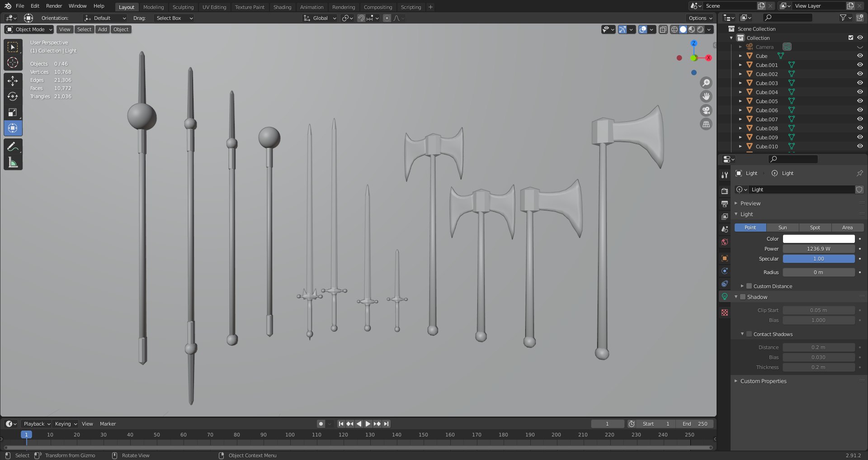Toggle auto keying record button
This screenshot has width=868, height=460.
(321, 424)
